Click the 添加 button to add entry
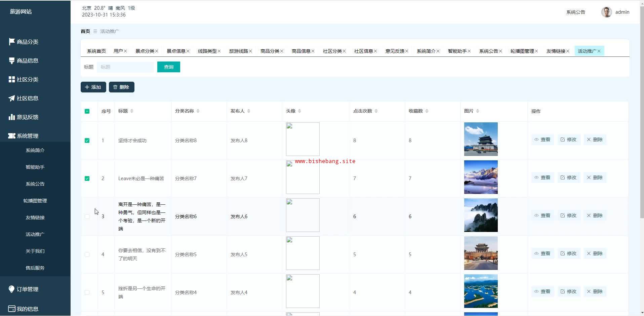644x316 pixels. tap(93, 87)
